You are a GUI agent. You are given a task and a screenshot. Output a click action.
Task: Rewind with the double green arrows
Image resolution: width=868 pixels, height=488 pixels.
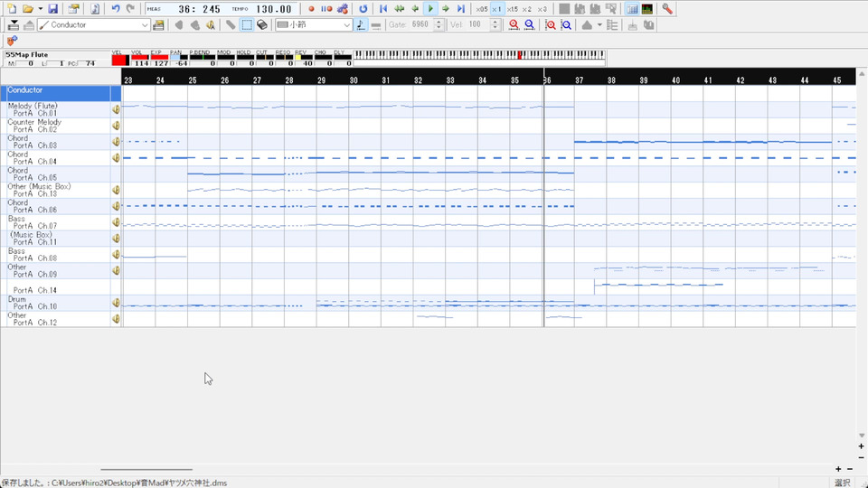click(x=399, y=9)
